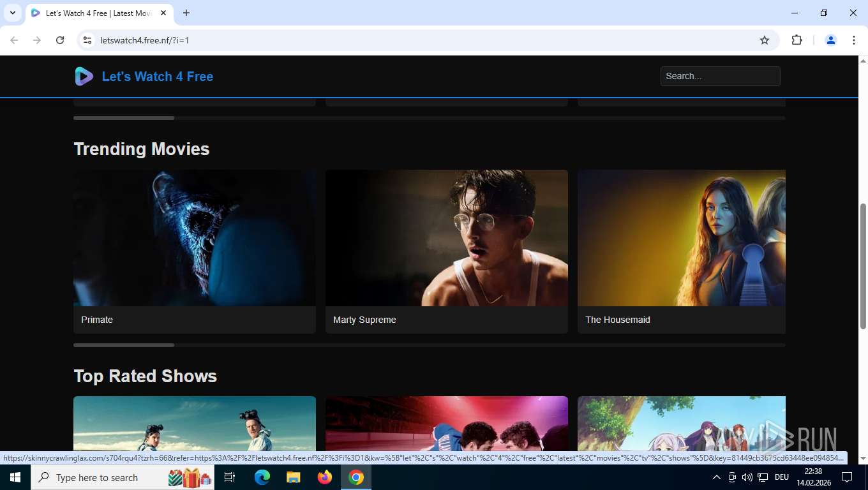The width and height of the screenshot is (868, 490).
Task: Click the Let's Watch 4 Free play logo icon
Action: (x=84, y=77)
